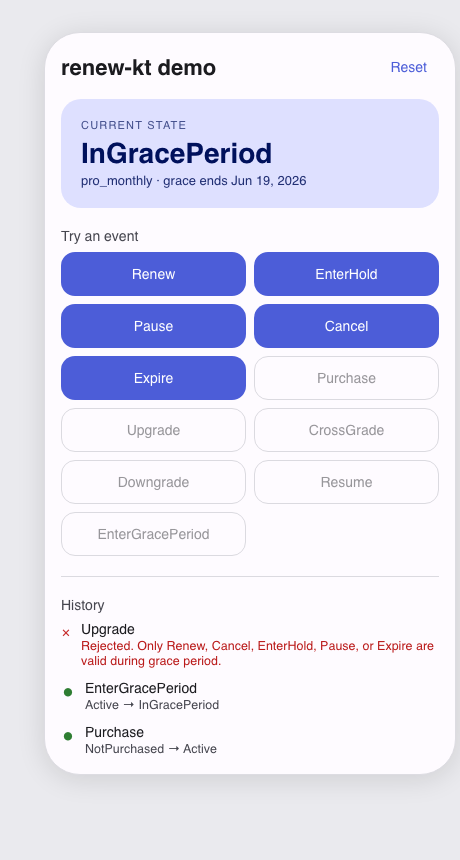The image size is (460, 860).
Task: Fire the EnterHold event
Action: (x=347, y=274)
